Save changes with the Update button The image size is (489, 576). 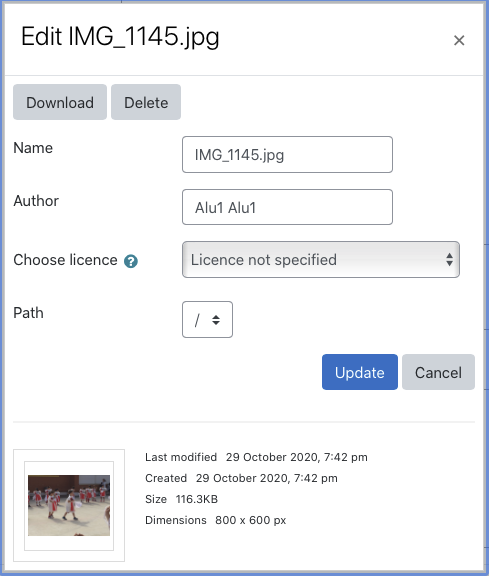pyautogui.click(x=360, y=372)
